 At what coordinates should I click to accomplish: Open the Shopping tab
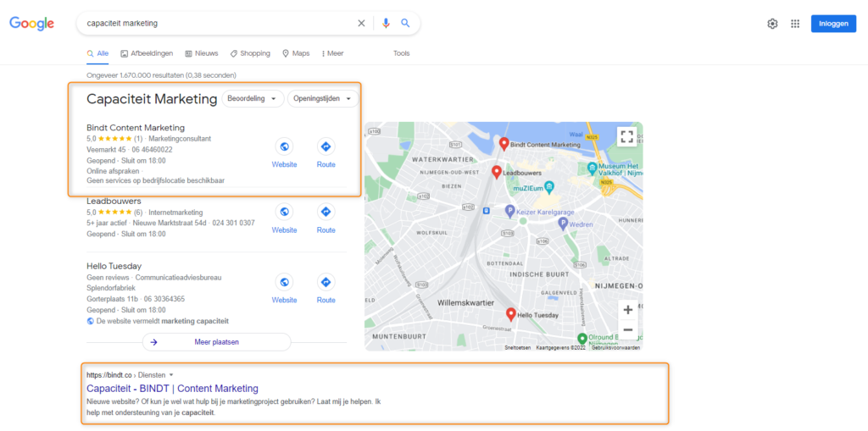click(x=250, y=53)
